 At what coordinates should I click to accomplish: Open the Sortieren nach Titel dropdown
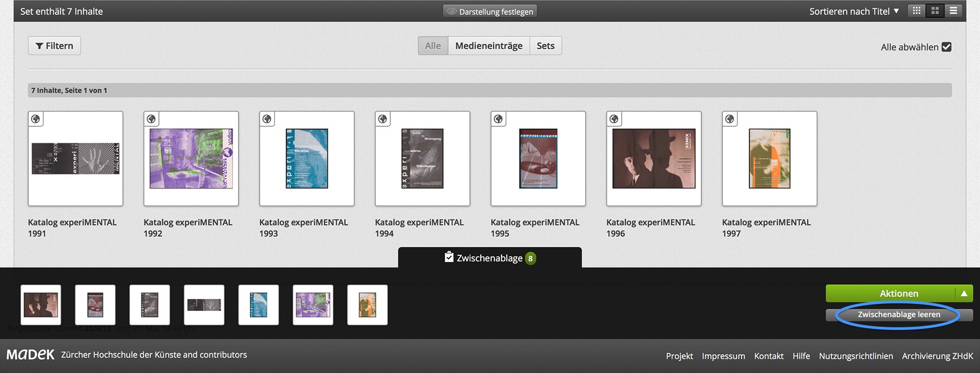point(853,11)
